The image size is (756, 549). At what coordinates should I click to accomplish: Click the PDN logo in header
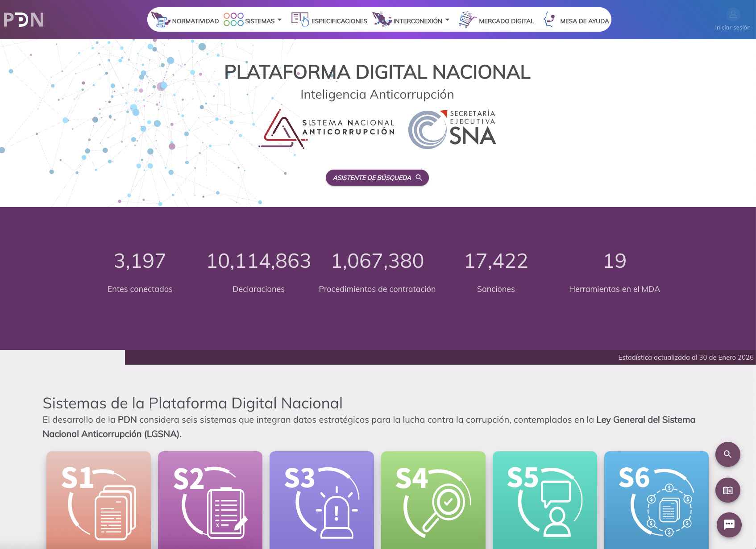(x=24, y=20)
